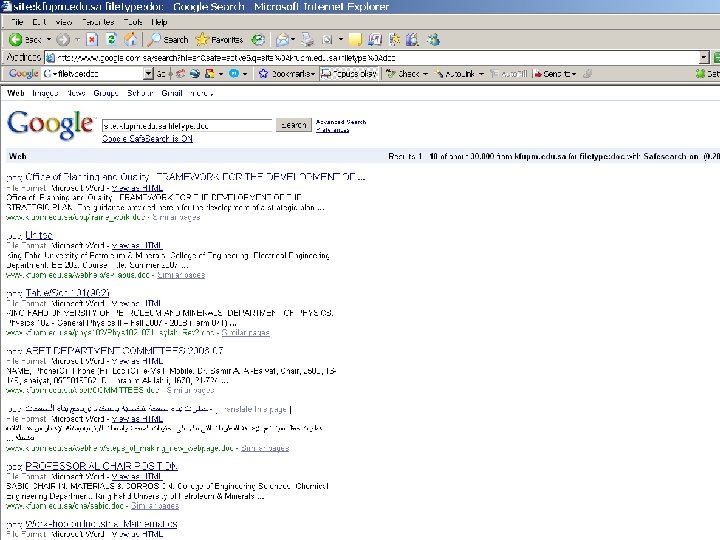Expand the AutoLink dropdown arrow

[481, 74]
